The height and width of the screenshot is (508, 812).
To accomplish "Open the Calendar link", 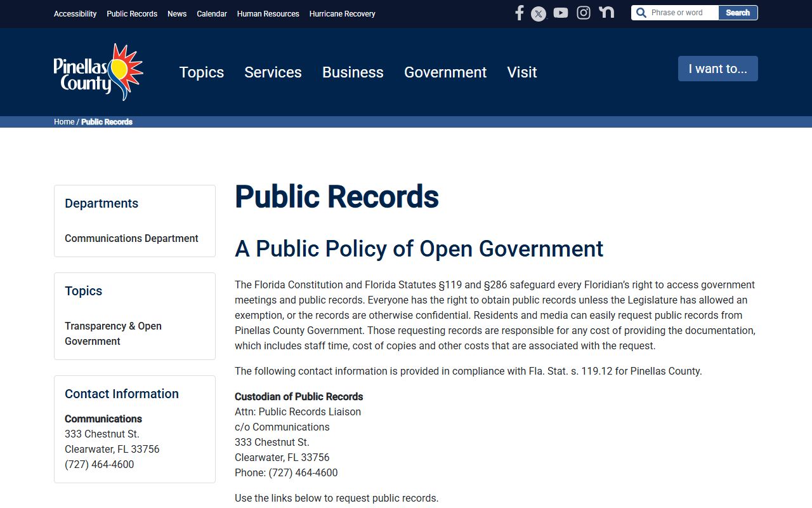I will click(x=212, y=14).
